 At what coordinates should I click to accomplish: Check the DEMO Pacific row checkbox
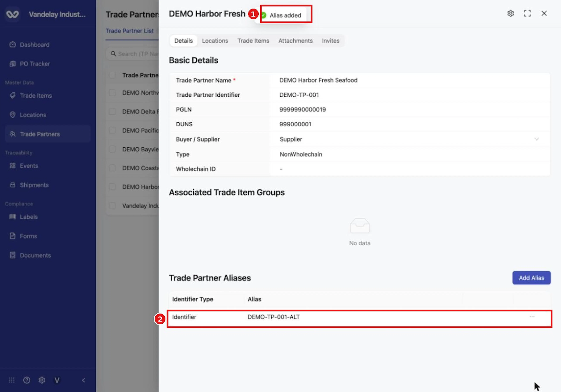112,130
